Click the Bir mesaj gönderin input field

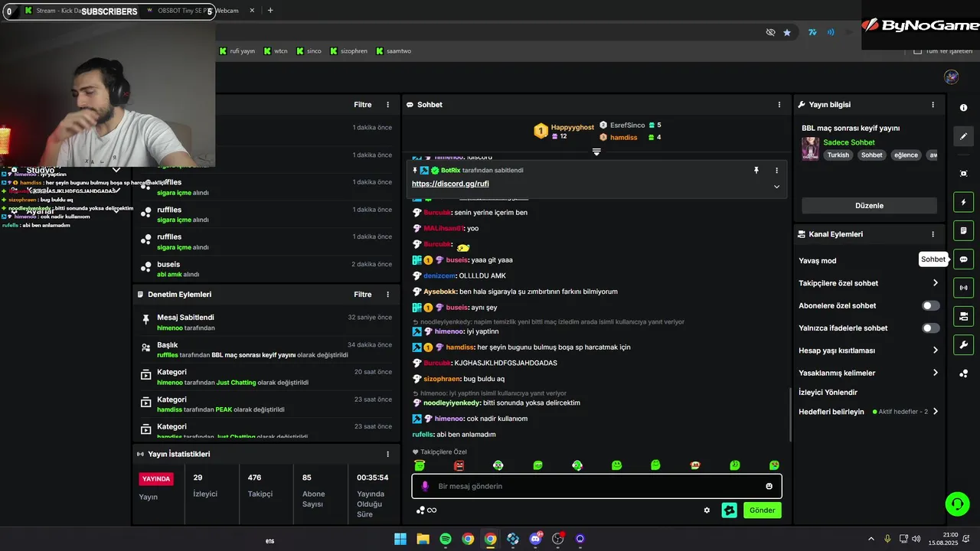[596, 486]
